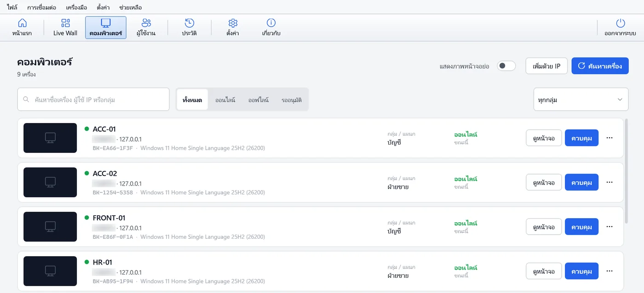This screenshot has width=644, height=293.
Task: Click the BK-E86F-0F1A device ID
Action: coord(113,237)
